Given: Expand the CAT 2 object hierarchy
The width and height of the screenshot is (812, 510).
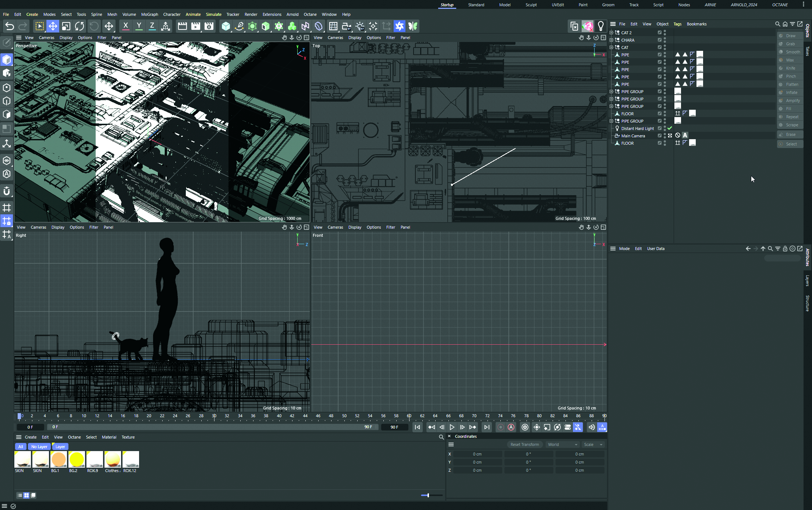Looking at the screenshot, I should (x=611, y=33).
